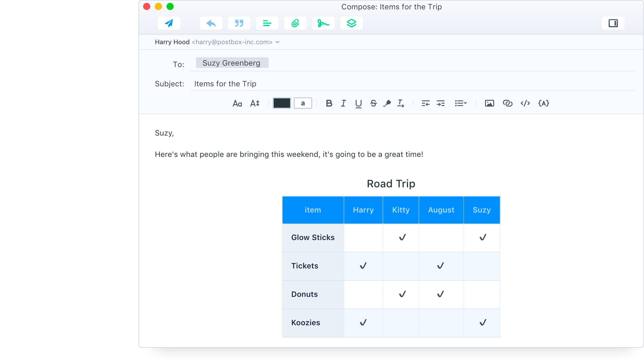Insert HTML code with </> icon

click(525, 103)
